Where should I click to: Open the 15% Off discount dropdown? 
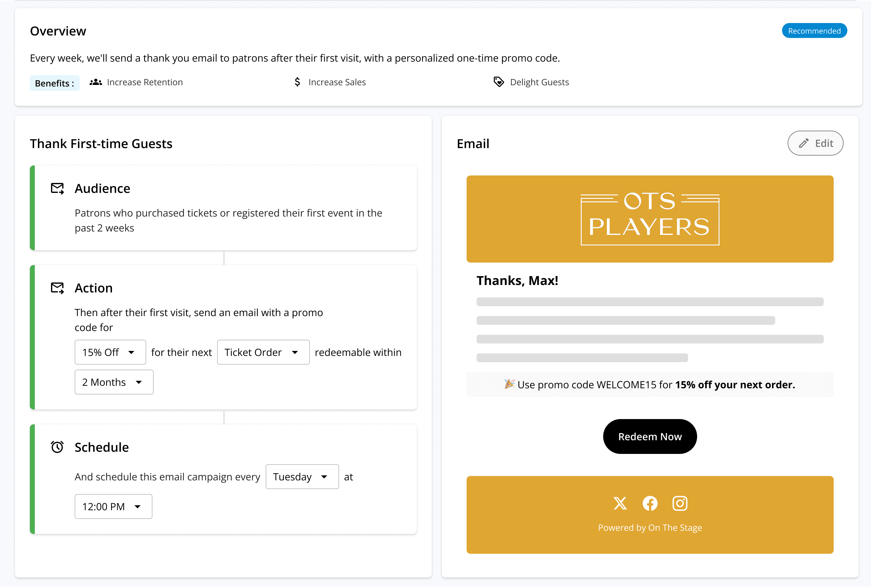(x=110, y=352)
